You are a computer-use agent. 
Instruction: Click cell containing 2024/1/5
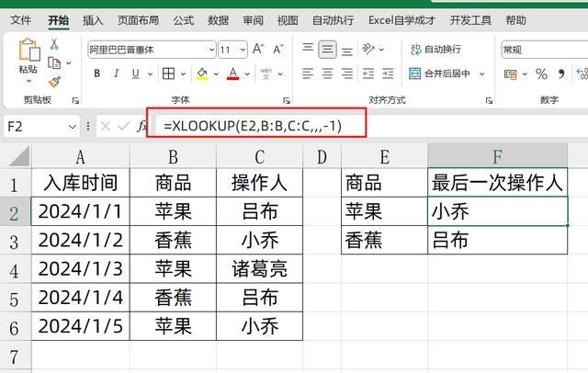click(80, 326)
